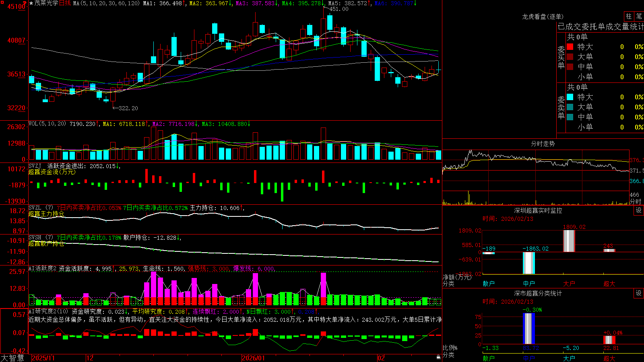Click the lock icon at timeline end
The height and width of the screenshot is (362, 644).
click(x=439, y=357)
